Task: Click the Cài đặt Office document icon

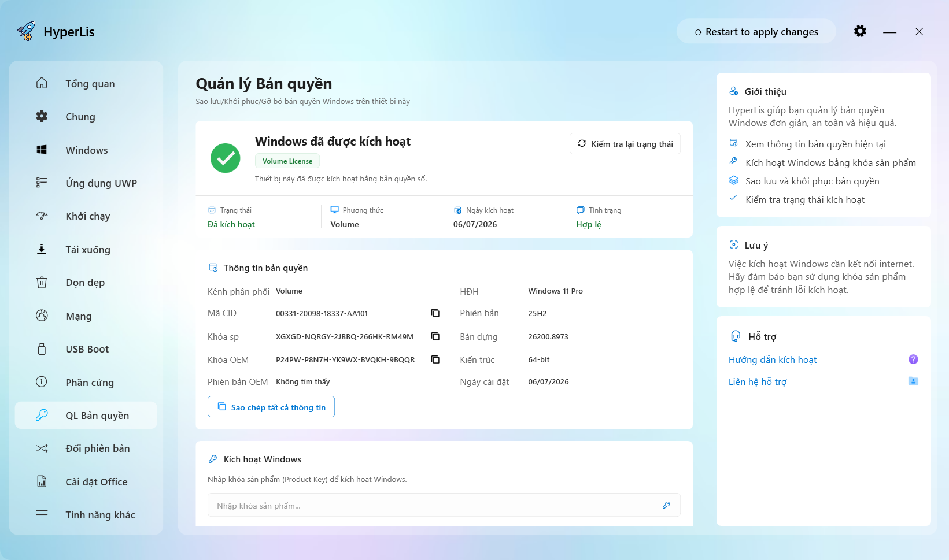Action: click(x=42, y=481)
